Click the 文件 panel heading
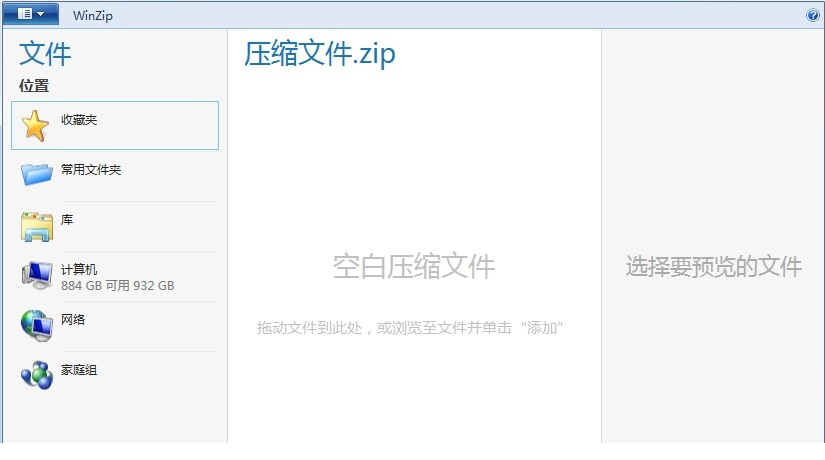This screenshot has height=460, width=825. tap(45, 54)
